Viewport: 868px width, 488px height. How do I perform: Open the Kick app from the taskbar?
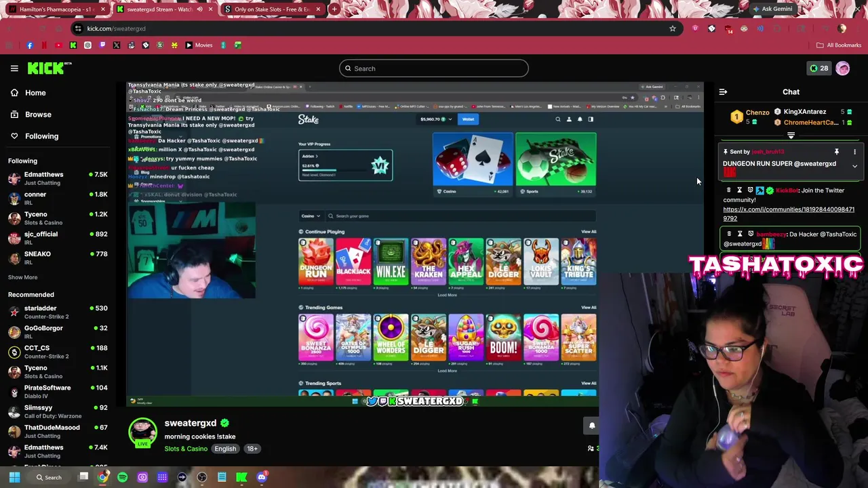pos(241,477)
